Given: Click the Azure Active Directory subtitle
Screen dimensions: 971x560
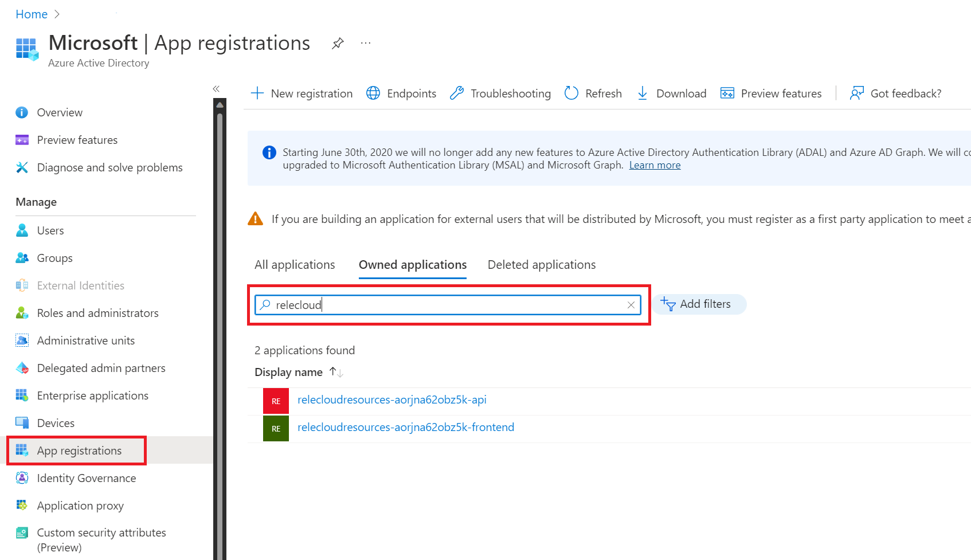Looking at the screenshot, I should click(x=99, y=63).
